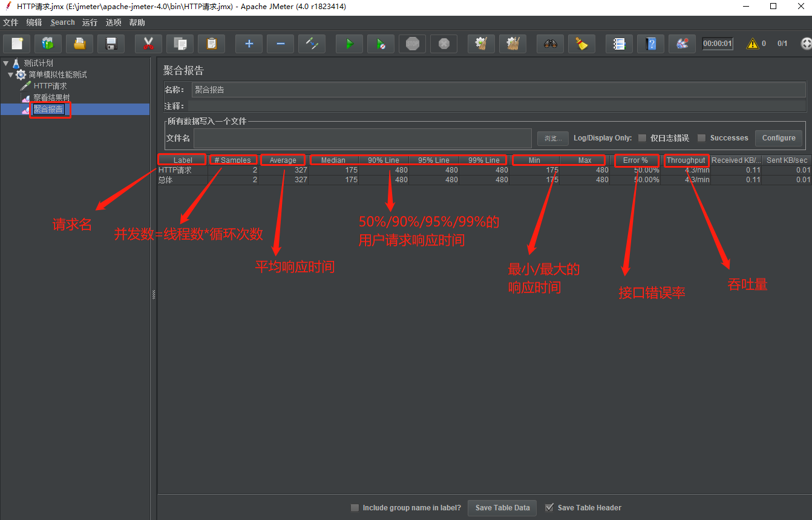Click the Collapse all minus icon
The height and width of the screenshot is (520, 812).
point(280,44)
